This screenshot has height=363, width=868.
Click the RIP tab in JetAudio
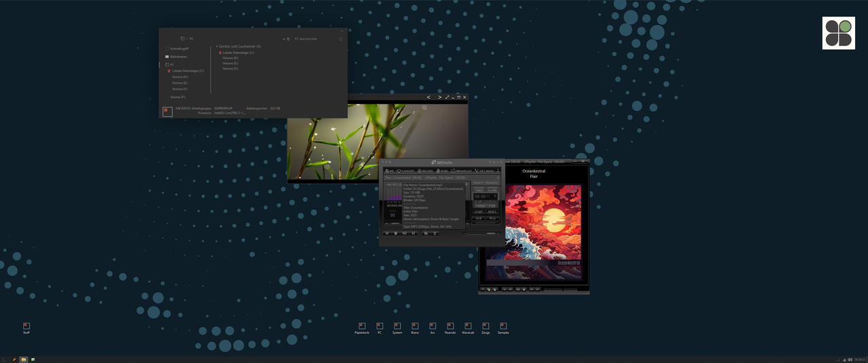click(x=389, y=171)
